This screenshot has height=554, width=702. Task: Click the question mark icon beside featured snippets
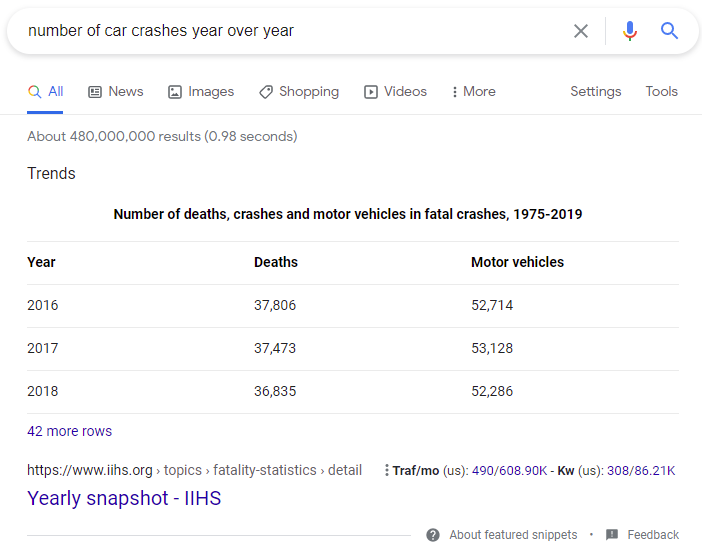(x=433, y=535)
